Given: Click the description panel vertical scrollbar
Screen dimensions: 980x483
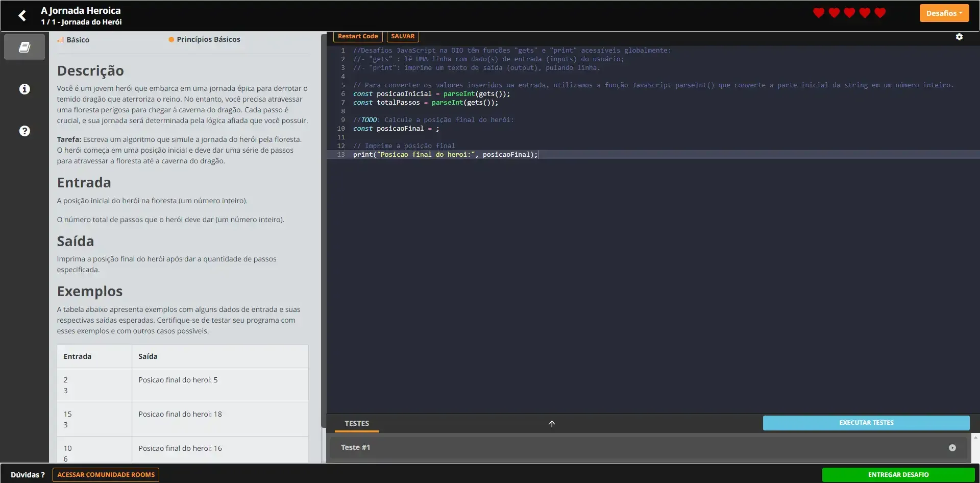Looking at the screenshot, I should (323, 231).
